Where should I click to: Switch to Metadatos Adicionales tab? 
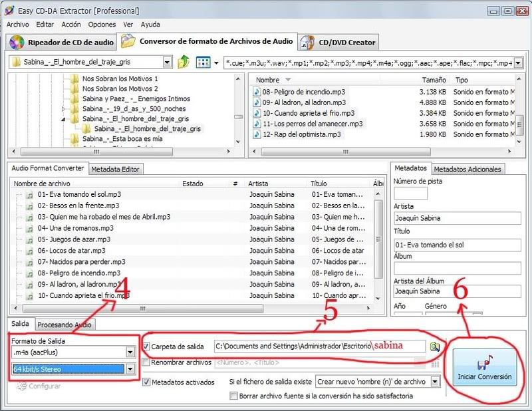point(467,169)
